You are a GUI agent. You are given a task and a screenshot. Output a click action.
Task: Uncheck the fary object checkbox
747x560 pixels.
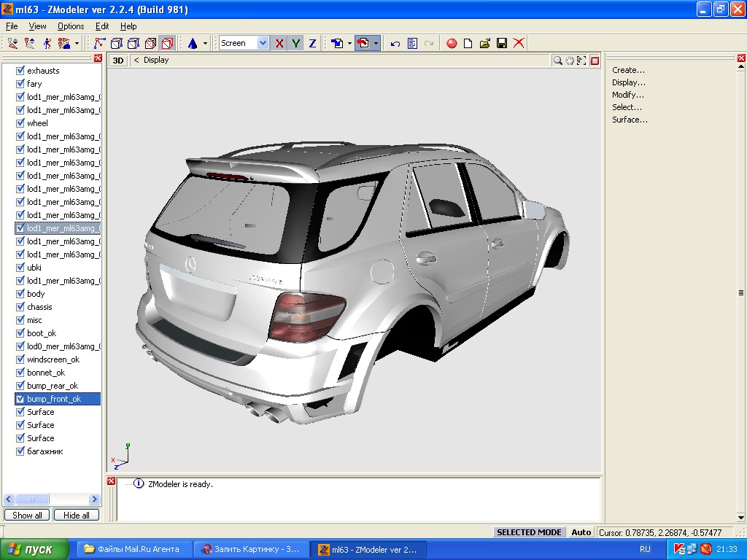20,84
